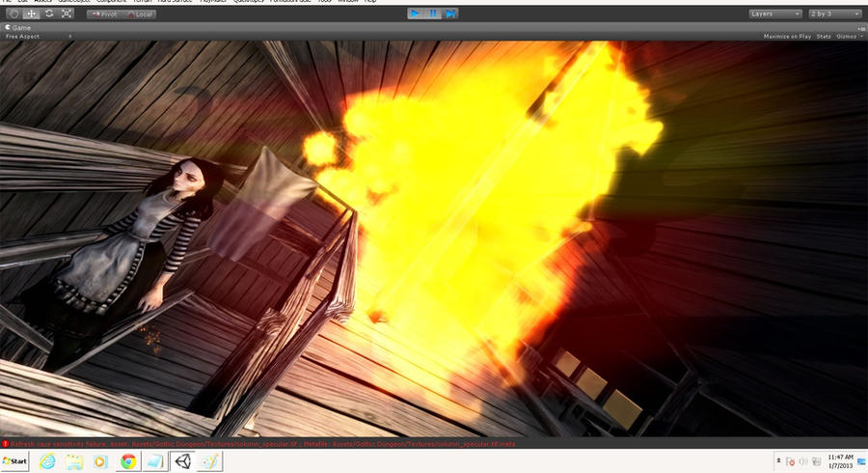868x473 pixels.
Task: Open Windows Media Player from taskbar
Action: click(100, 461)
